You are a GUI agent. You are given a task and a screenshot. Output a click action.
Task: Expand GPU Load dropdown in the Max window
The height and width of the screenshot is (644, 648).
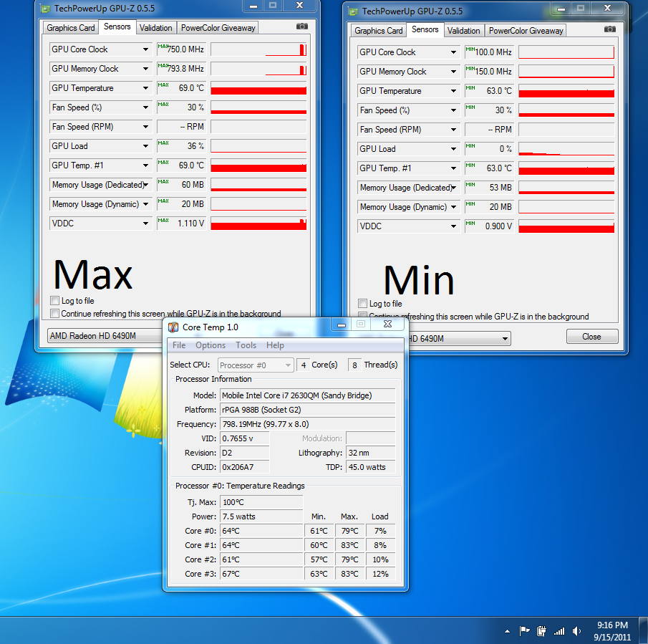(145, 146)
